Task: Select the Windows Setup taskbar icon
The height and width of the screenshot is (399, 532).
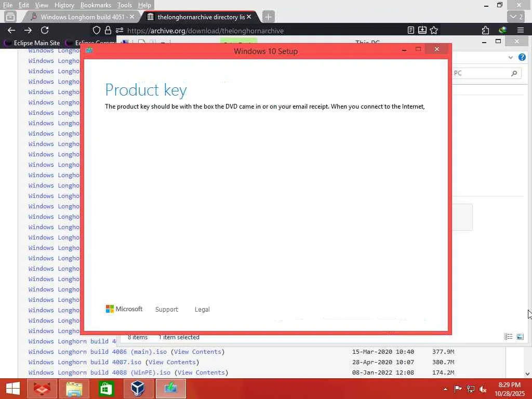Action: pyautogui.click(x=170, y=389)
